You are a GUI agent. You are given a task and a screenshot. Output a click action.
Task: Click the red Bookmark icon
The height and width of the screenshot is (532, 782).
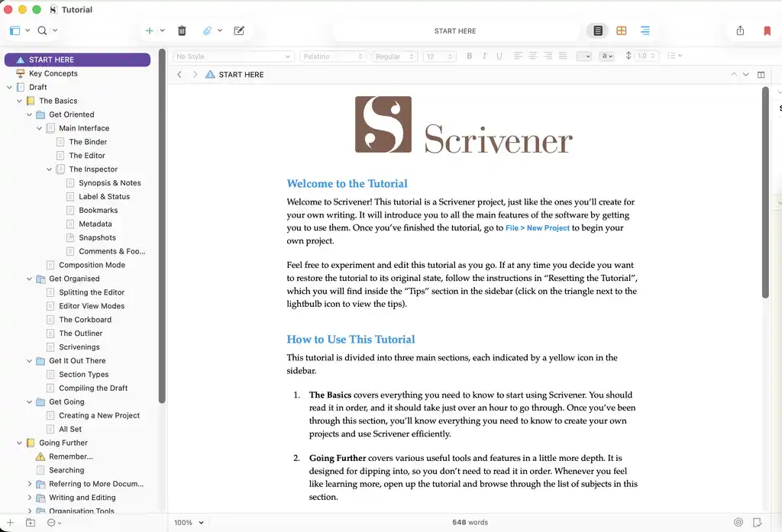767,31
